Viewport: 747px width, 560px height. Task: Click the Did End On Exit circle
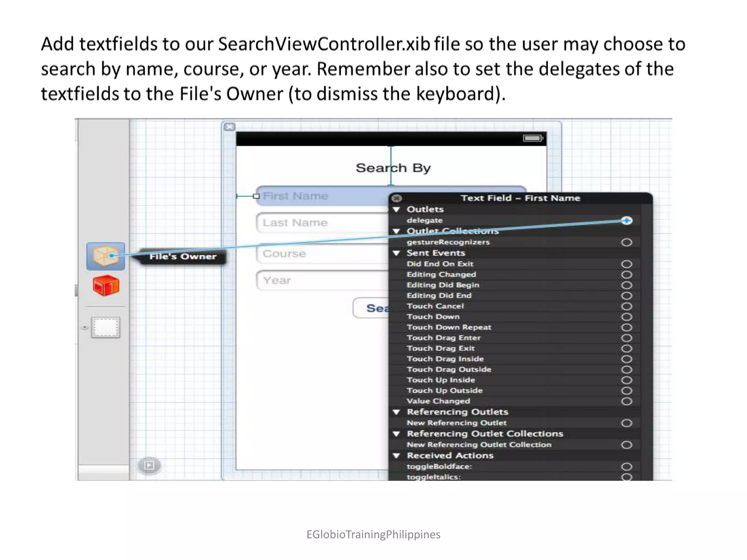(626, 264)
